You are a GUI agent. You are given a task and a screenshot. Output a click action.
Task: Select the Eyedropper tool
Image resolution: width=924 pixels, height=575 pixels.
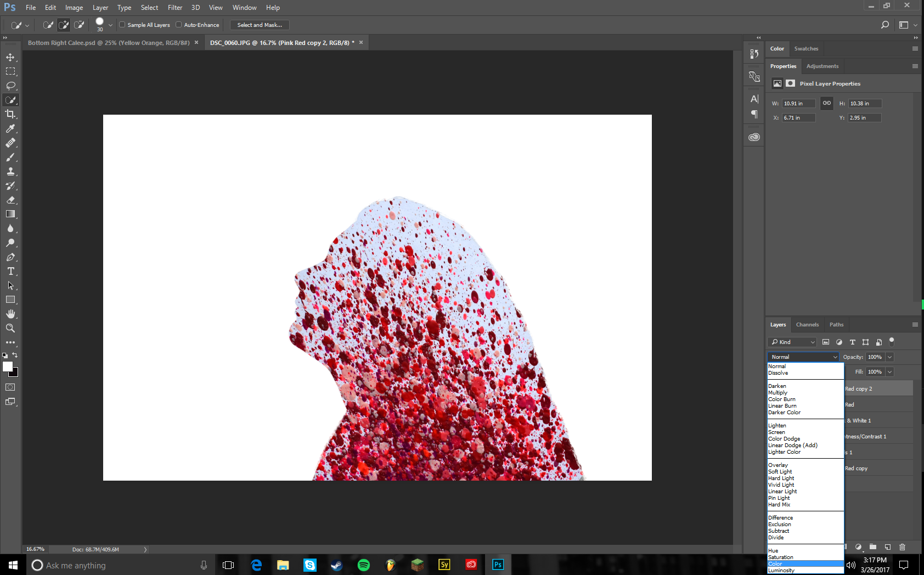(10, 128)
